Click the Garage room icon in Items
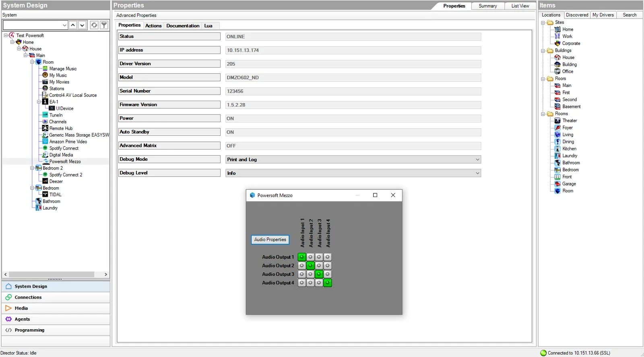 (557, 184)
